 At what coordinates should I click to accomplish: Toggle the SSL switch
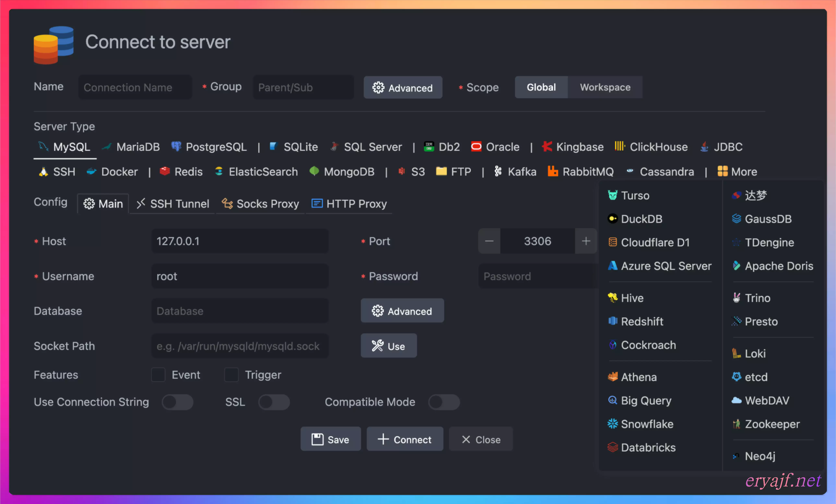(x=274, y=402)
